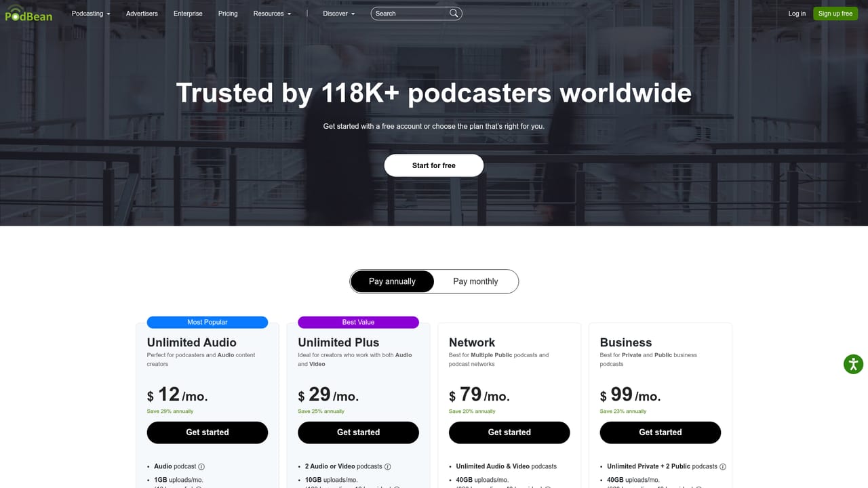The image size is (868, 488).
Task: Click info icon next to Audio podcast
Action: [x=201, y=466]
